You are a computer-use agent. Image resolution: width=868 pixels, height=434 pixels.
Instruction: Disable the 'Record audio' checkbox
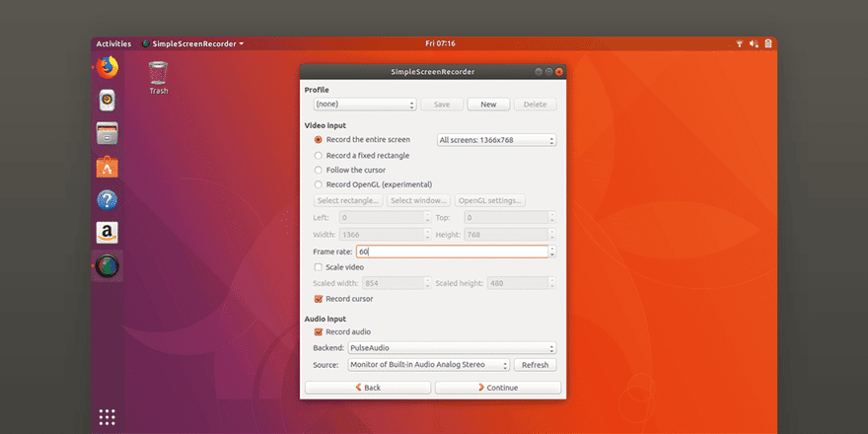[318, 331]
